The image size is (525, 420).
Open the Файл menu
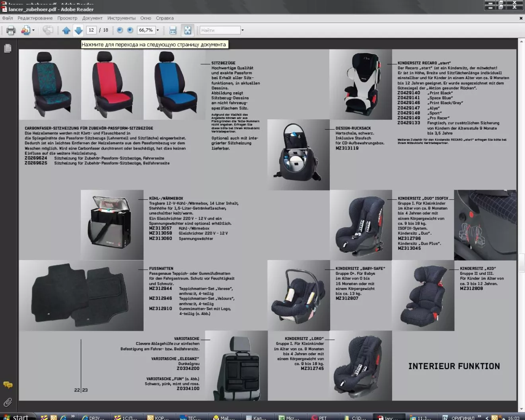click(x=8, y=18)
